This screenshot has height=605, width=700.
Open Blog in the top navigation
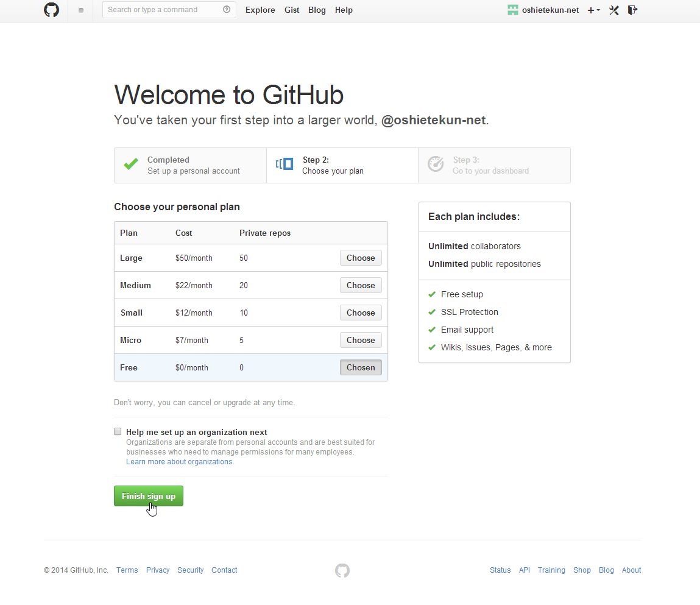317,10
